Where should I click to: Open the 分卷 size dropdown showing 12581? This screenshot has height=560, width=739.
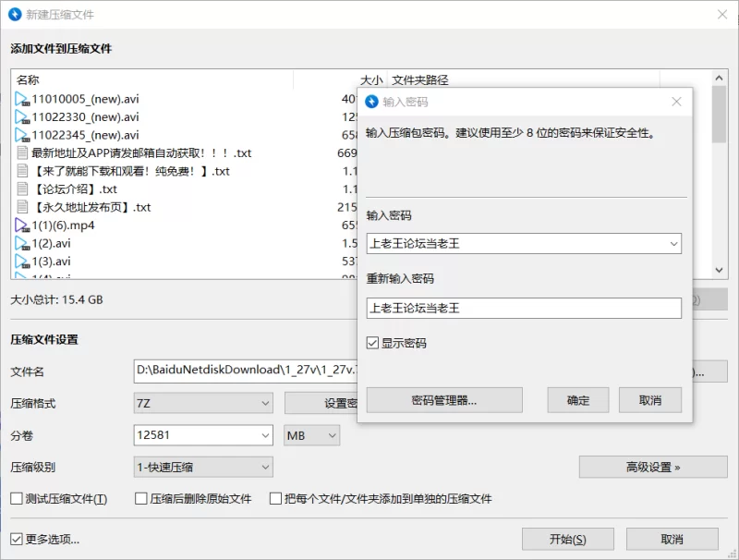tap(265, 435)
